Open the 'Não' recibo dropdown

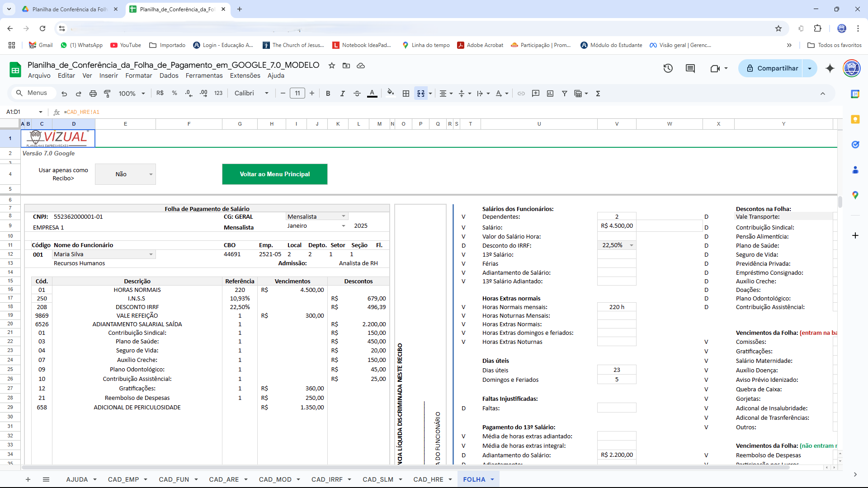coord(151,174)
